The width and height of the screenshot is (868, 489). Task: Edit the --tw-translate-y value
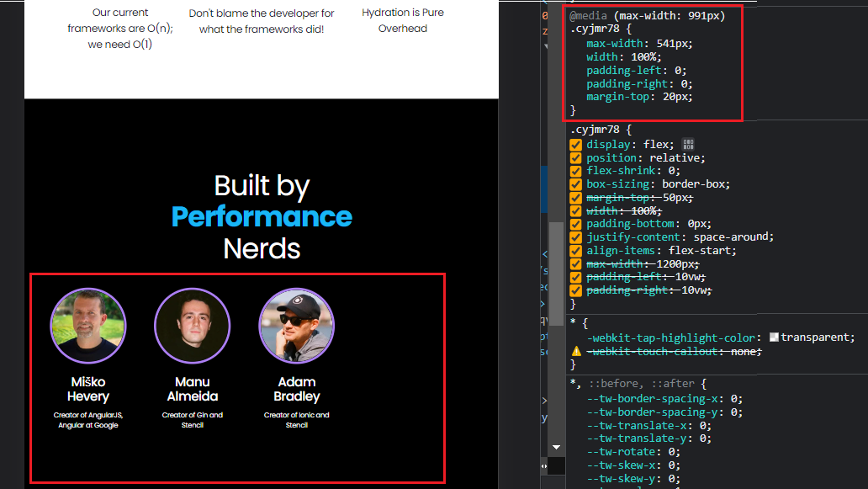702,438
